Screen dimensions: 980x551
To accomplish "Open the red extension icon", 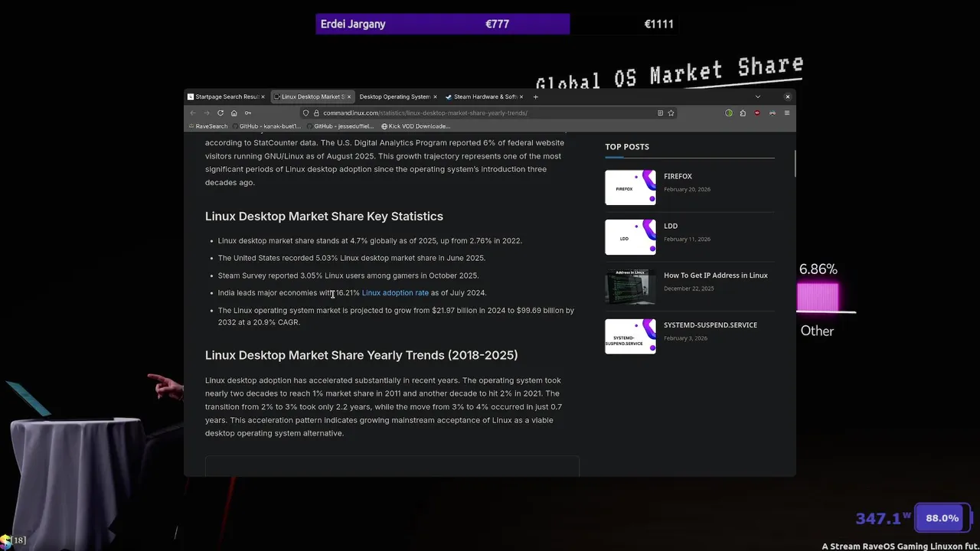I will coord(757,112).
